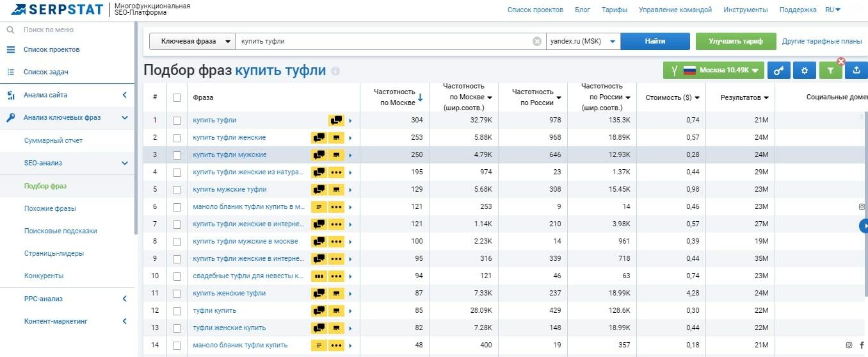Open table settings gear button
This screenshot has height=357, width=868.
[805, 71]
